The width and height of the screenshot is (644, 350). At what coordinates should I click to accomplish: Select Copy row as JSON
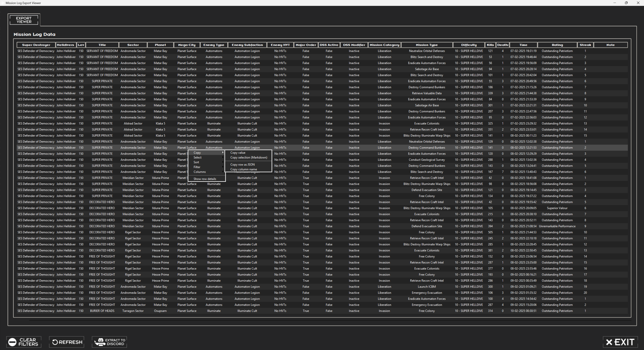(242, 164)
